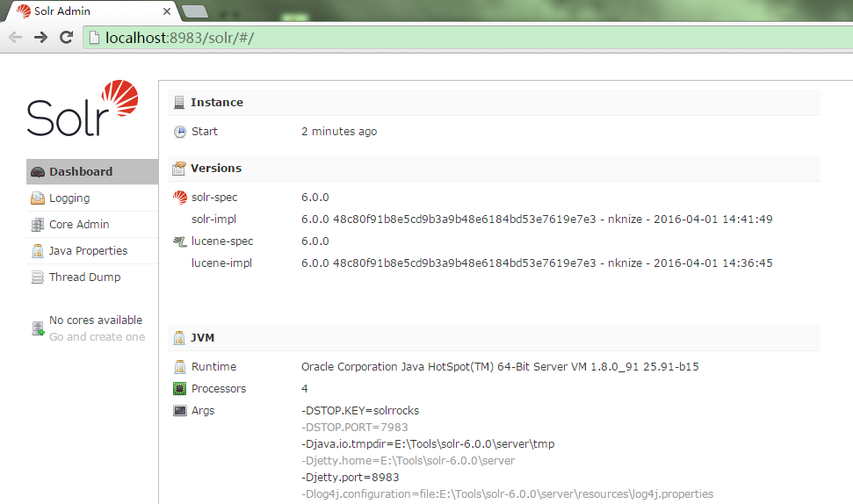Click the -DSTOP.PORT=7983 argument

click(x=355, y=428)
